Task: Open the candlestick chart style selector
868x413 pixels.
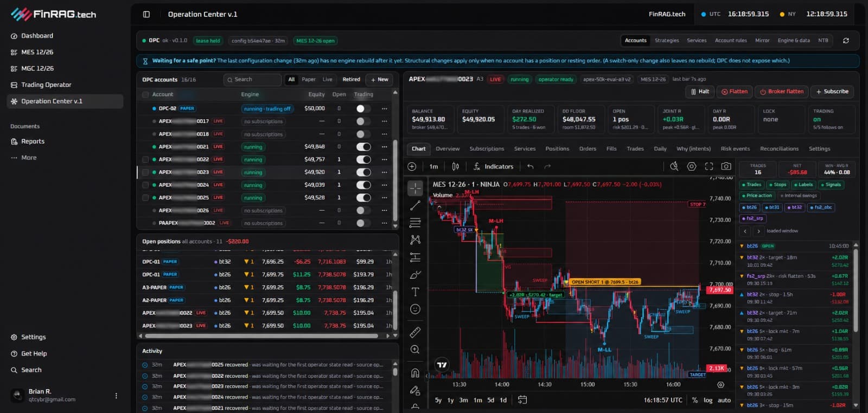Action: pyautogui.click(x=456, y=167)
